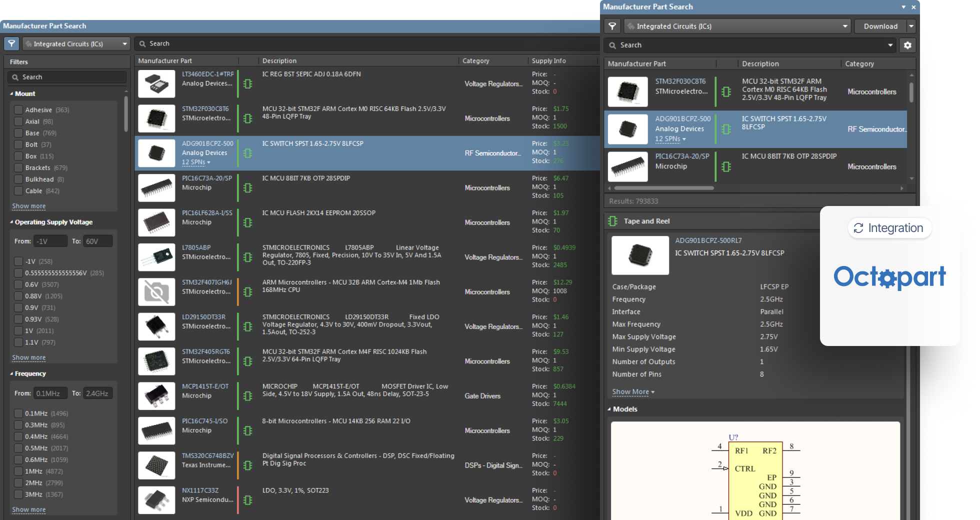The height and width of the screenshot is (520, 980).
Task: Click horizontal scrollbar in right results list
Action: tap(664, 188)
